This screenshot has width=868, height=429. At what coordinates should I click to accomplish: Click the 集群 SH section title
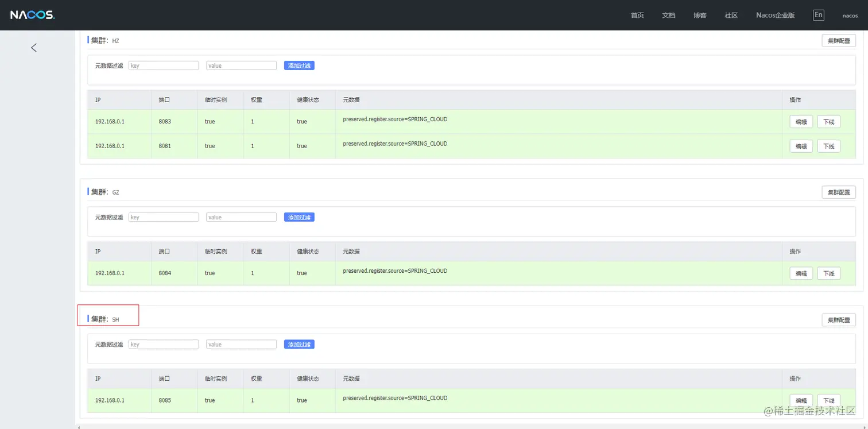click(x=104, y=319)
